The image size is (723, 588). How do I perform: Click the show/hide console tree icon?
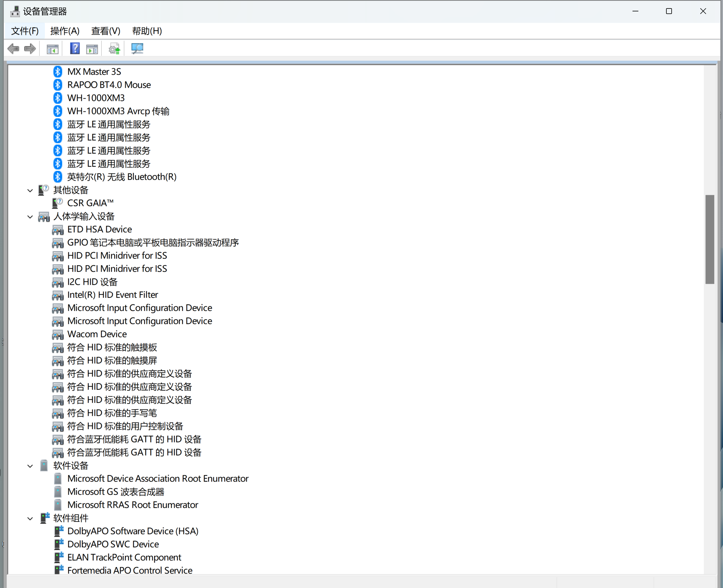(53, 49)
